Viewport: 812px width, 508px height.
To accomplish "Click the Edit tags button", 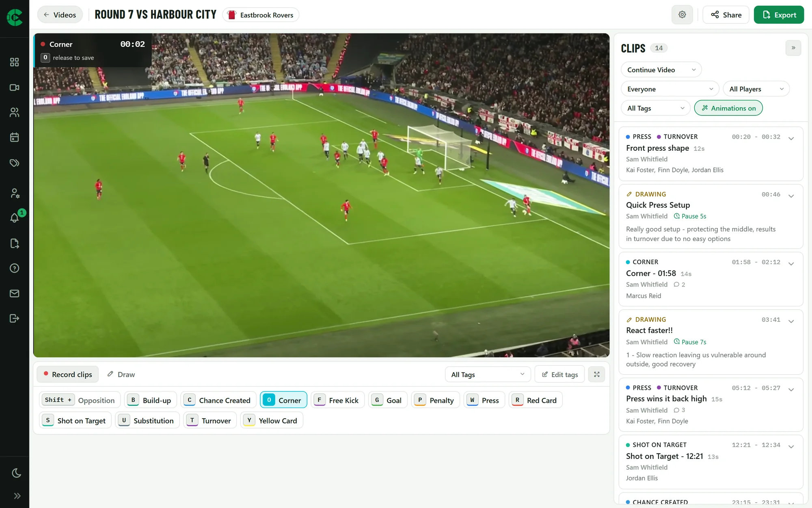I will click(x=559, y=374).
